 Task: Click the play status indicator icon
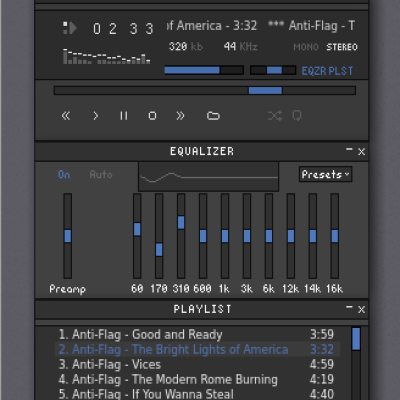70,28
